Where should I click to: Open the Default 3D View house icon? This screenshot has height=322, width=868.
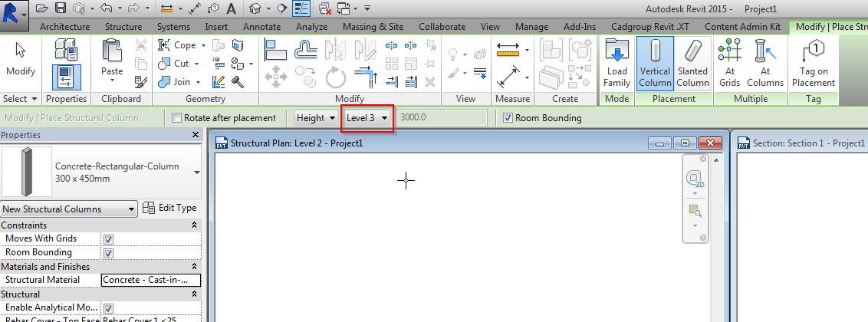click(x=255, y=8)
